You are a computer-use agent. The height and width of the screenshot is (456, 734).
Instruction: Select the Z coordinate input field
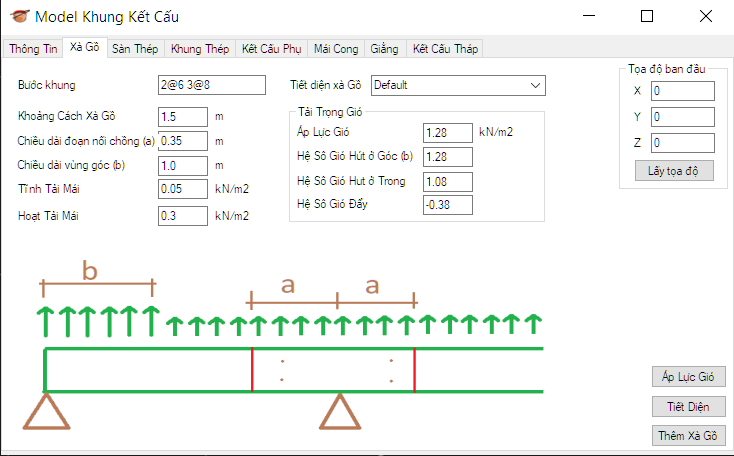point(682,143)
